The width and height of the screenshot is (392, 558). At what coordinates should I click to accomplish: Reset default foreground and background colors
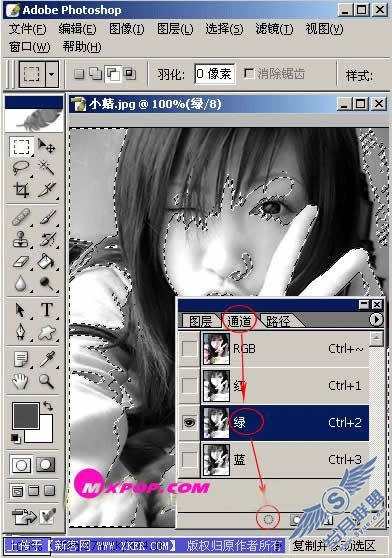[16, 438]
